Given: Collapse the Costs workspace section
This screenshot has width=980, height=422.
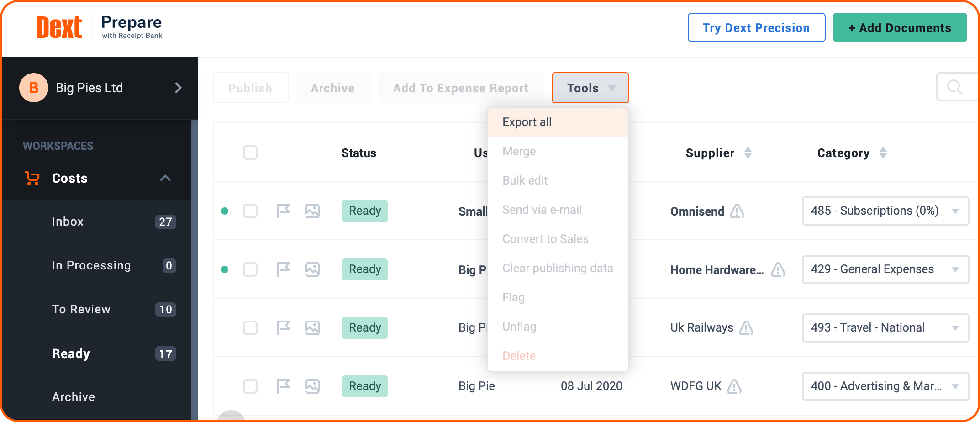Looking at the screenshot, I should click(x=165, y=178).
